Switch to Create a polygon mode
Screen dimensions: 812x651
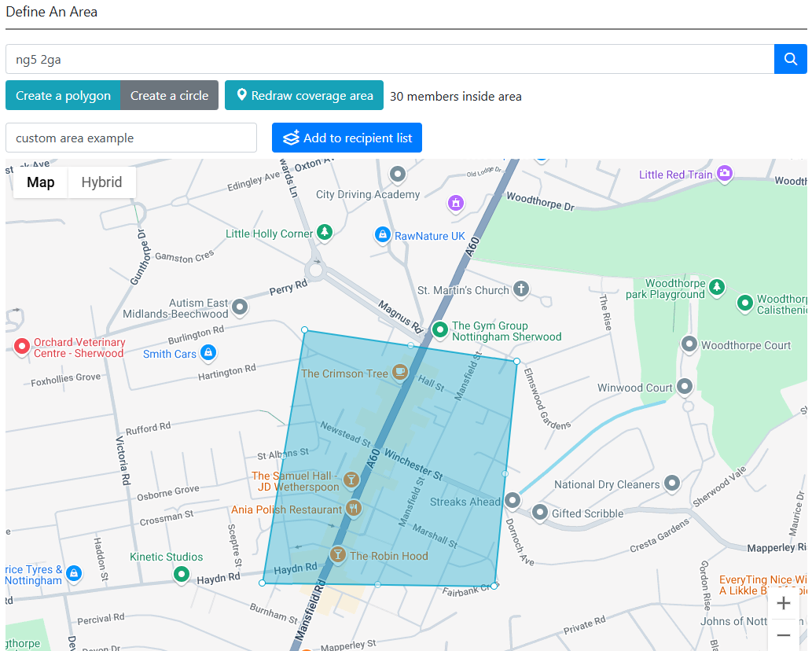pyautogui.click(x=63, y=95)
